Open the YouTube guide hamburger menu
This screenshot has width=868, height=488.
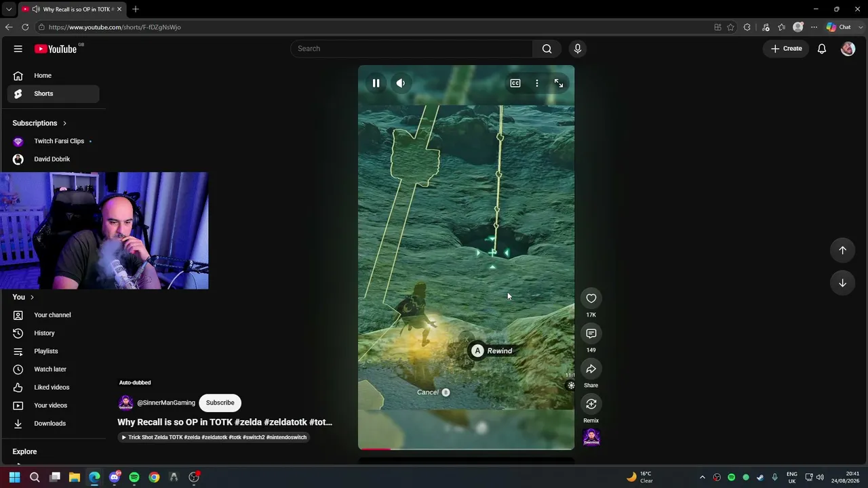pos(18,49)
